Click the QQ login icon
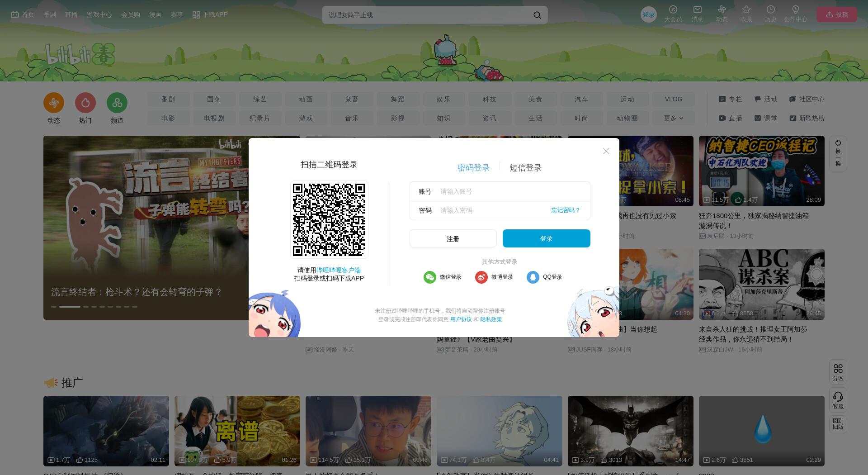This screenshot has width=868, height=475. click(x=533, y=277)
